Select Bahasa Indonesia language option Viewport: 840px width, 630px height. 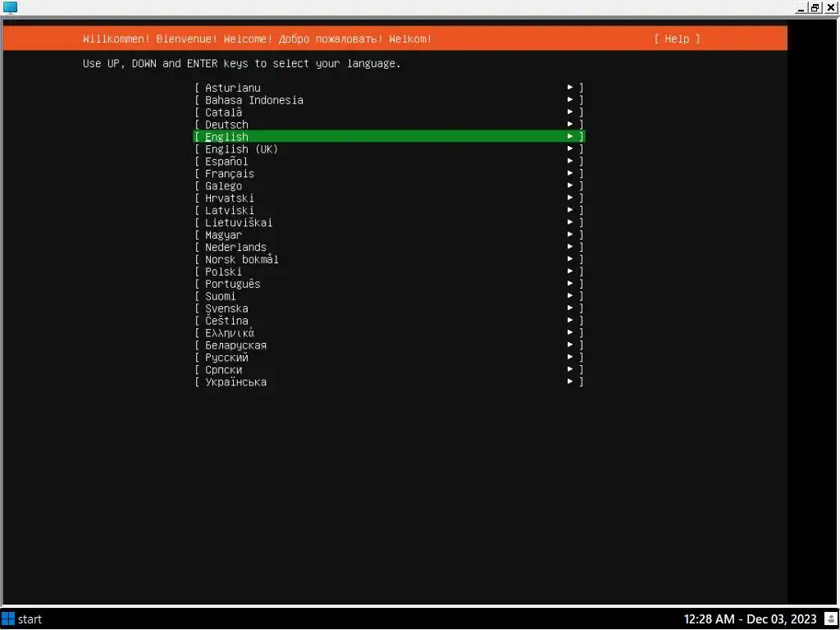pyautogui.click(x=389, y=99)
